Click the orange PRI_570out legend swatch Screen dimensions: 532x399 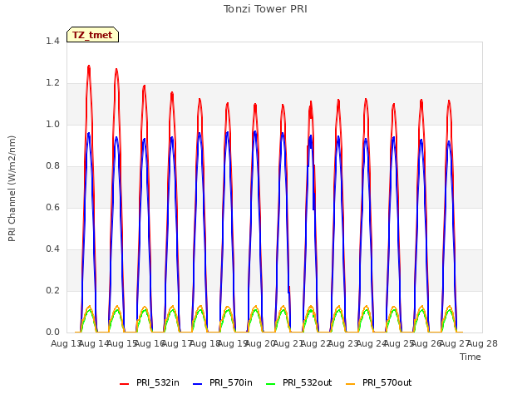351,384
